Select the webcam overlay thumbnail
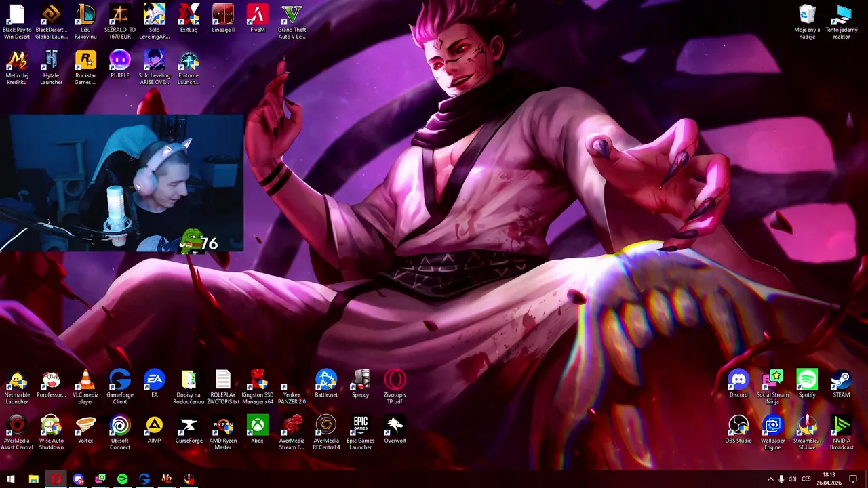868x488 pixels. pos(122,183)
